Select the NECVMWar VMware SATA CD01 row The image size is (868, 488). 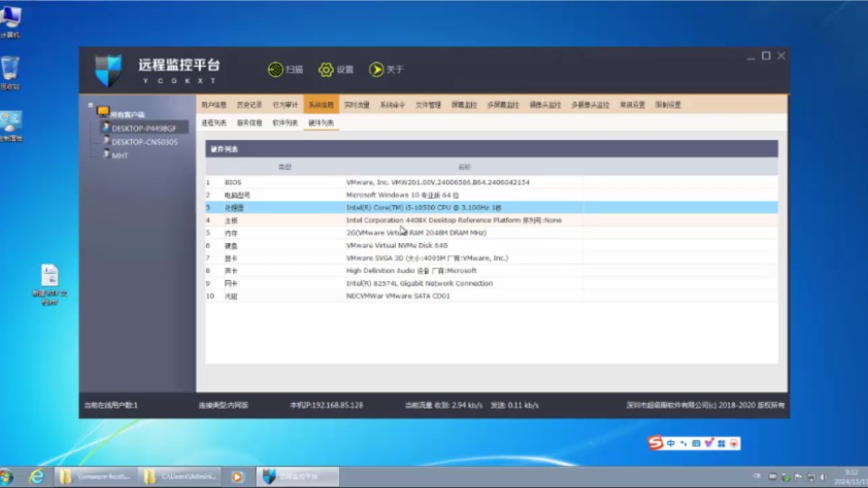pyautogui.click(x=492, y=296)
